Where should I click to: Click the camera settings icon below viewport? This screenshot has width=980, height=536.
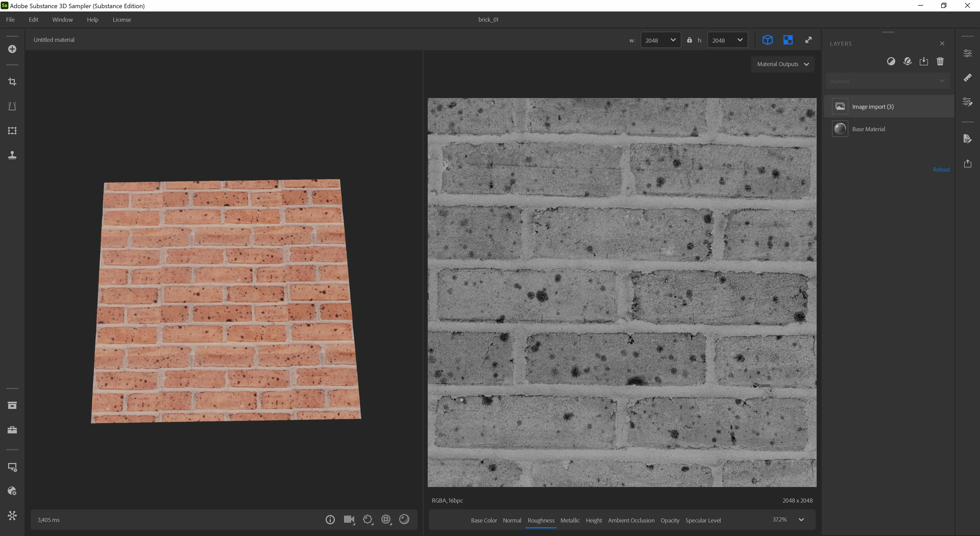point(349,520)
